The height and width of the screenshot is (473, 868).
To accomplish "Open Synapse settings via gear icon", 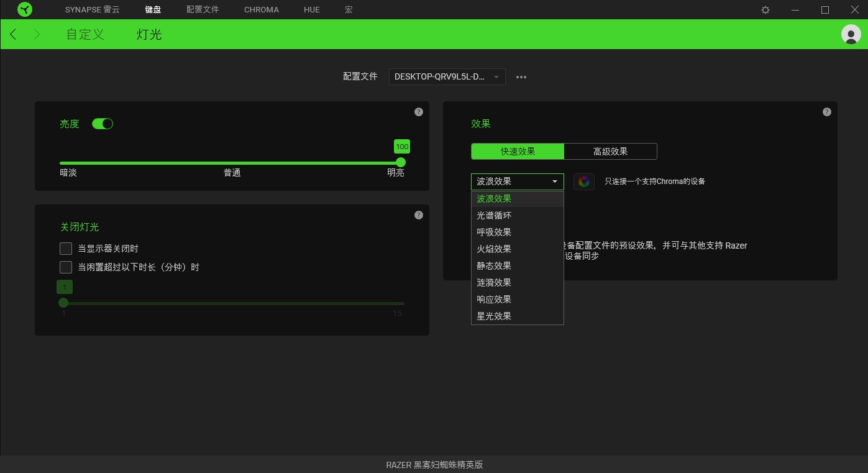I will [x=765, y=9].
